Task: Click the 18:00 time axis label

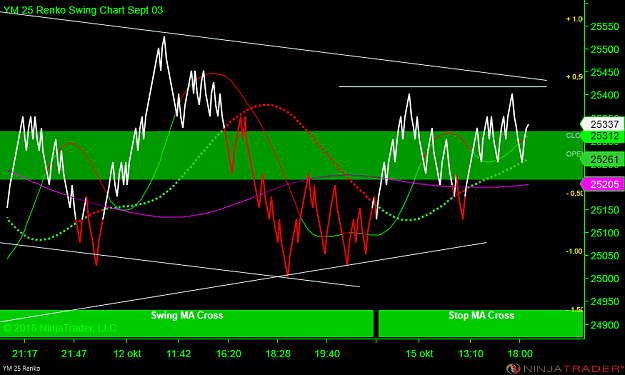Action: (x=520, y=353)
